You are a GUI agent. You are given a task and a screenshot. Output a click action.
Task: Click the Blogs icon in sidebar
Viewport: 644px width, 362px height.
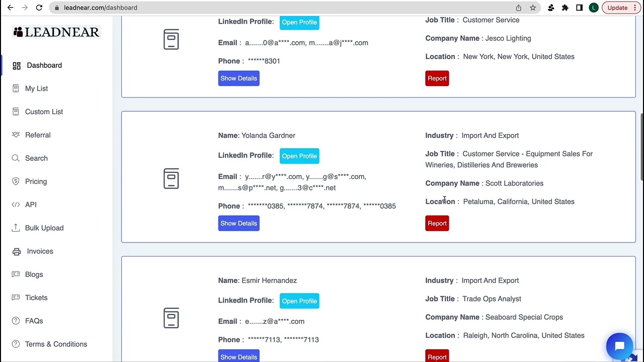[16, 275]
